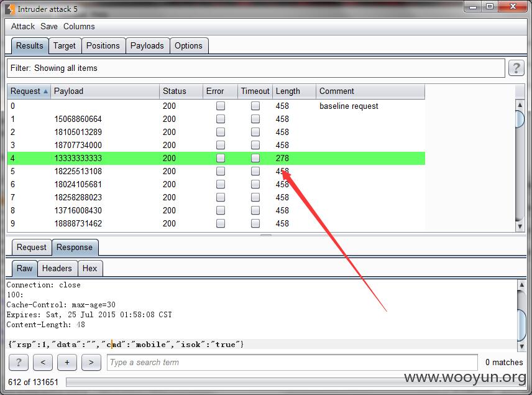This screenshot has width=532, height=395.
Task: Sort by Payload column header
Action: tap(105, 91)
